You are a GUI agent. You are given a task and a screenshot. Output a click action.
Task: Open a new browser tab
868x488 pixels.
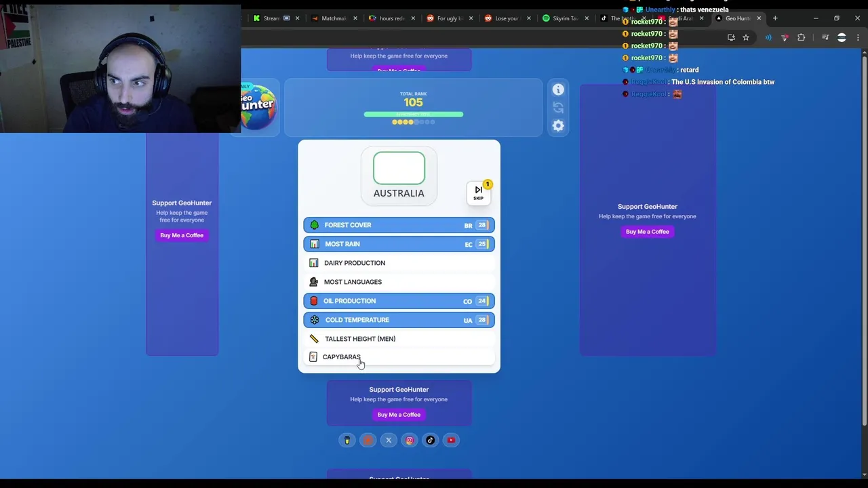(775, 18)
